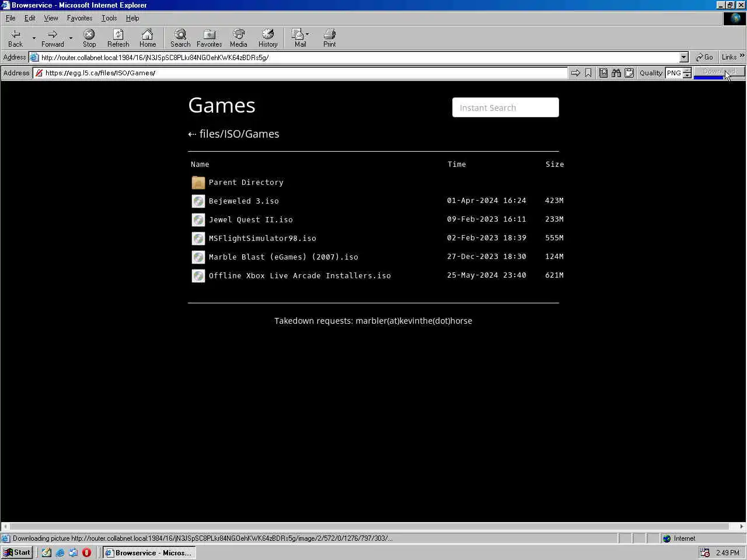Click the Print toolbar icon
747x560 pixels.
330,38
